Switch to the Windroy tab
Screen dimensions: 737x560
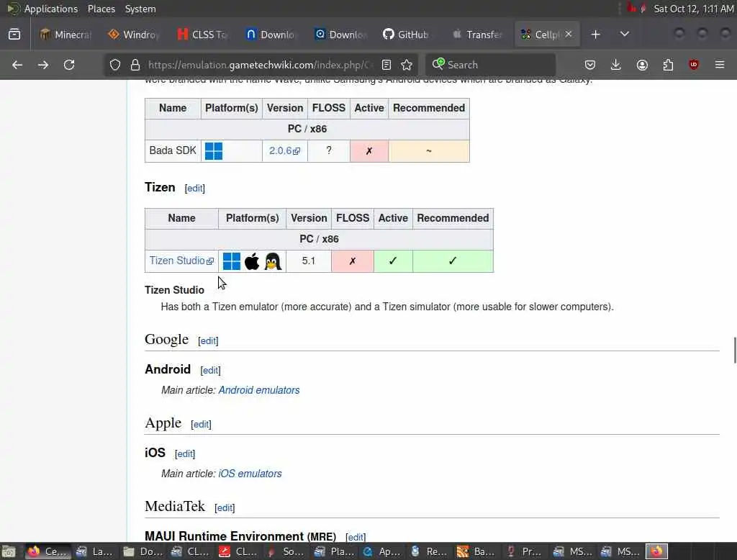pyautogui.click(x=133, y=35)
